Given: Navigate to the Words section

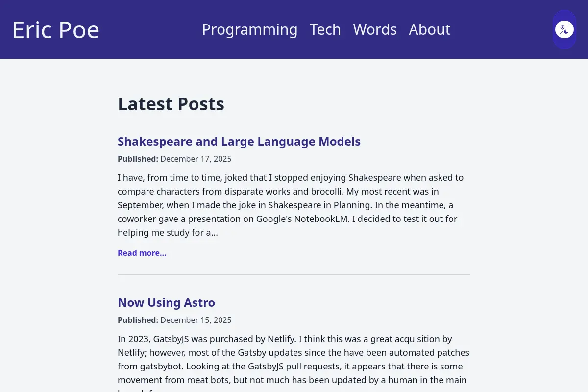Looking at the screenshot, I should [375, 29].
